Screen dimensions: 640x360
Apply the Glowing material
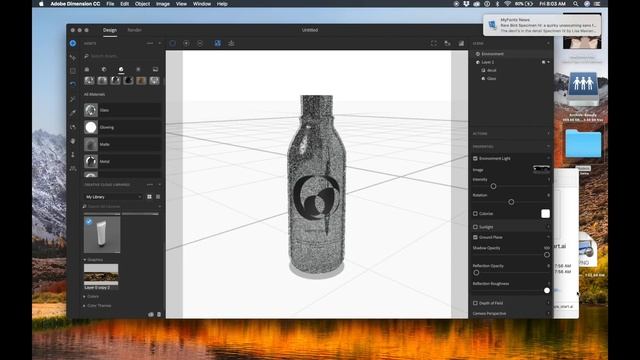(122, 127)
